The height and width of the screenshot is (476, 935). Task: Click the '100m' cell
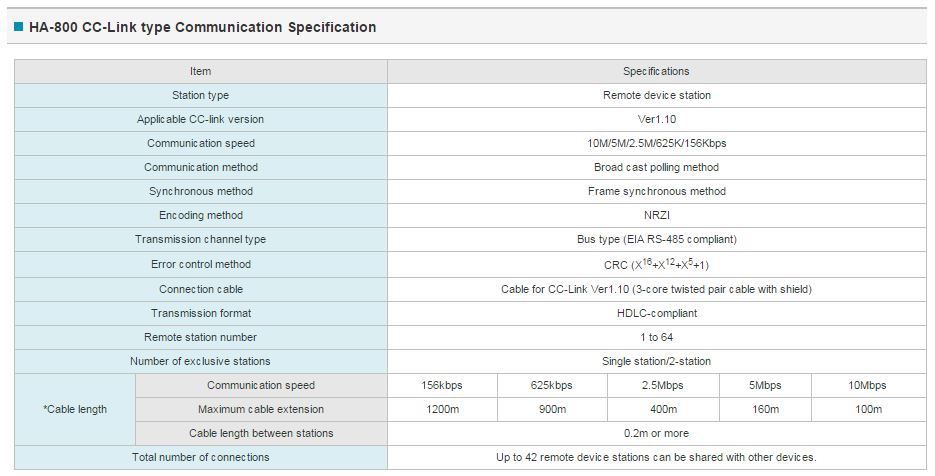click(x=868, y=409)
